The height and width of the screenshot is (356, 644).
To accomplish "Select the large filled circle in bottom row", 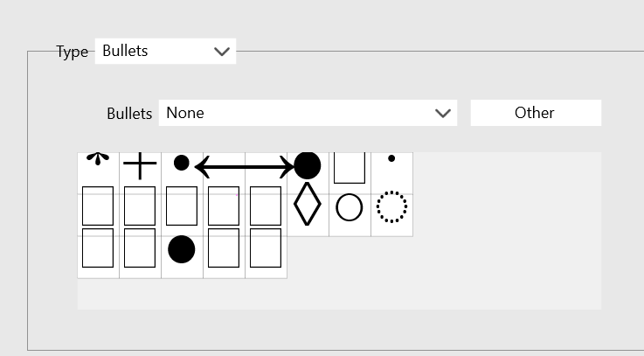I will 182,249.
